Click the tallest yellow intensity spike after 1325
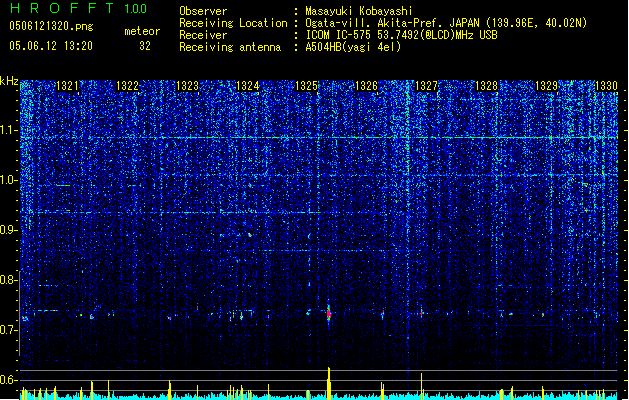This screenshot has height=400, width=629. 329,383
